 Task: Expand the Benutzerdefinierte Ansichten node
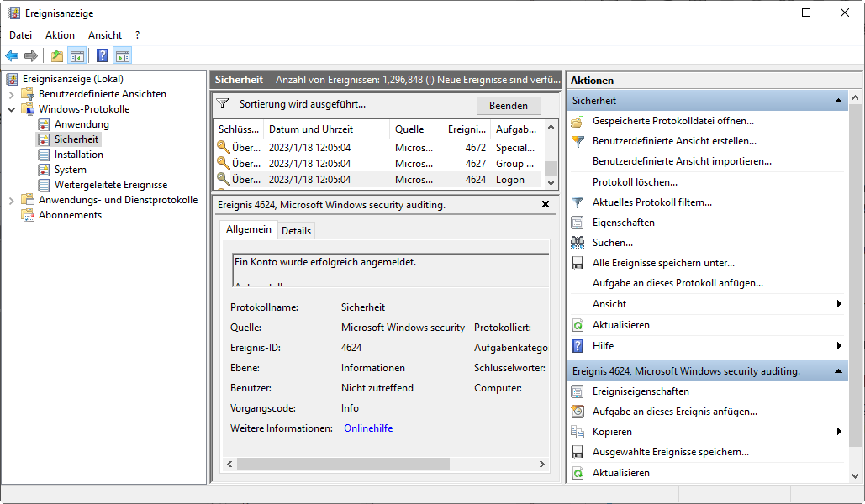pyautogui.click(x=12, y=94)
